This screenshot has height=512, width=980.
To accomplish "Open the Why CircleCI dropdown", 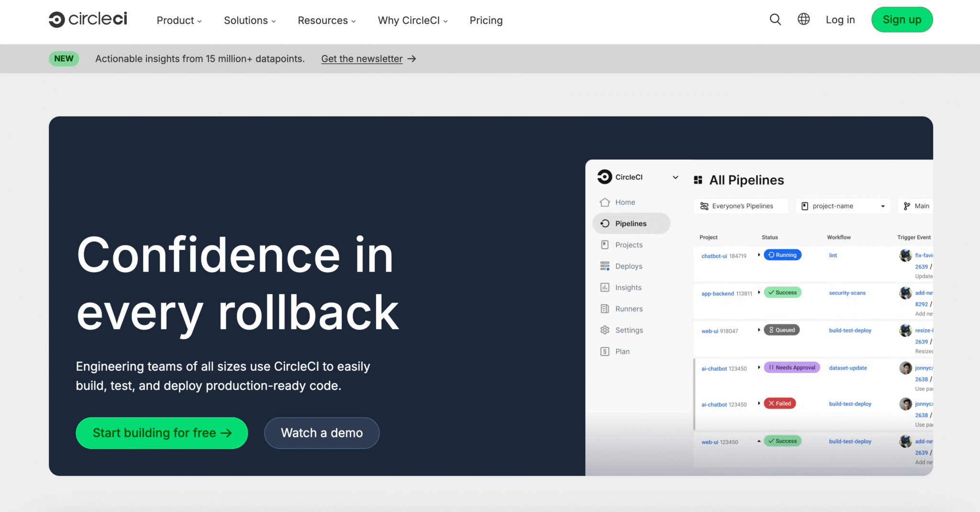I will [413, 20].
